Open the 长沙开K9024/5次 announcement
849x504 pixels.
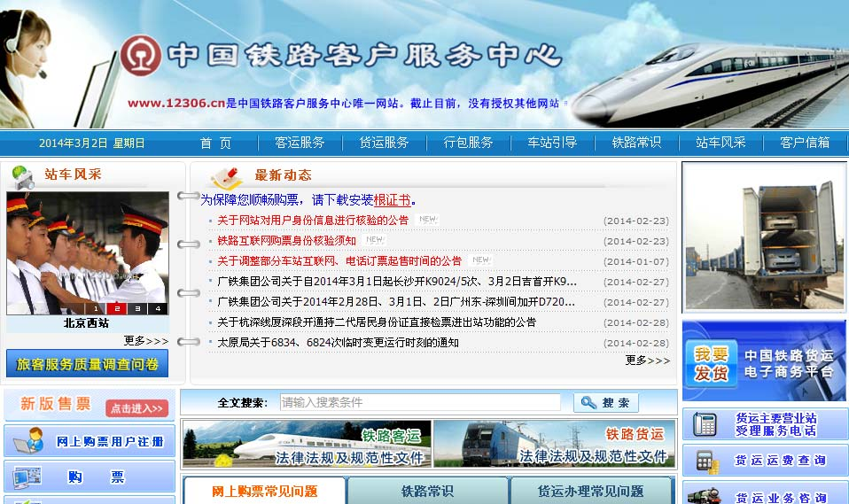[x=397, y=282]
